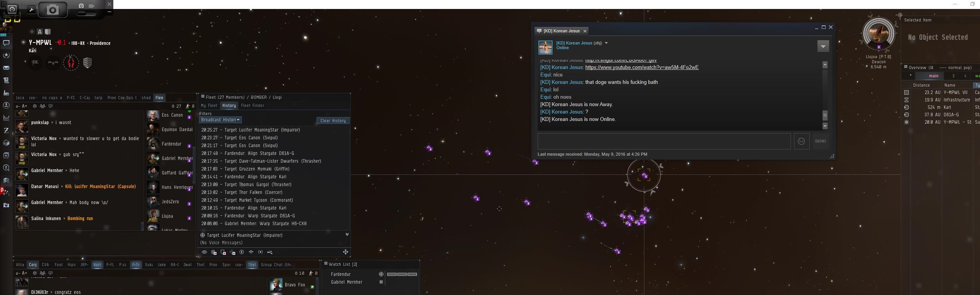Screen dimensions: 980x295
Task: Click the Watch List menu icon
Action: point(325,264)
